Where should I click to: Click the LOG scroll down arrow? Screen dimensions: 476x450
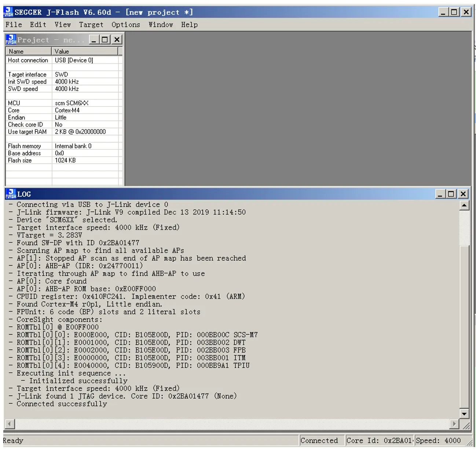click(x=464, y=414)
